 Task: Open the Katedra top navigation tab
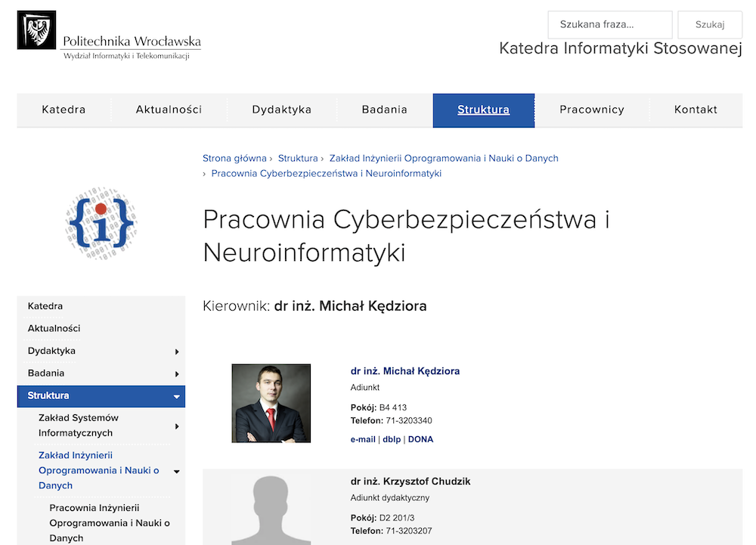tap(64, 110)
